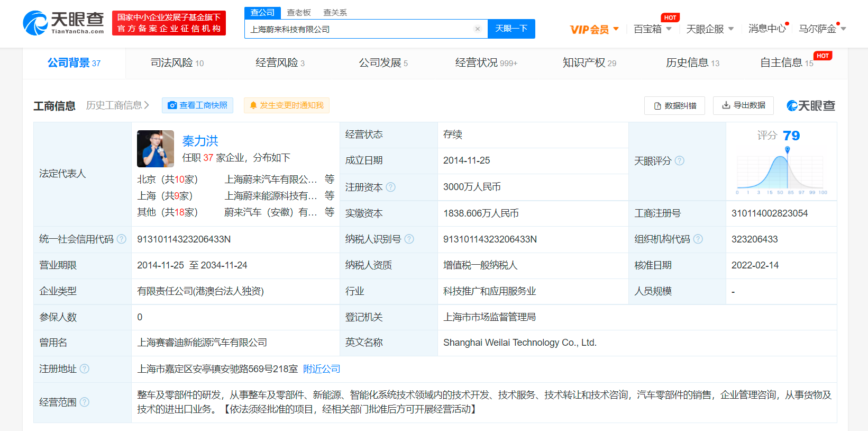Image resolution: width=868 pixels, height=431 pixels.
Task: Expand the 百宝箱 menu
Action: tap(653, 29)
